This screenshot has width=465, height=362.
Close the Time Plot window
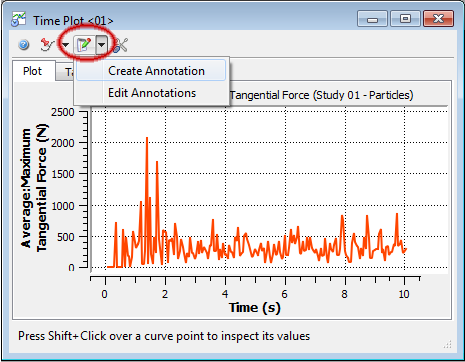[438, 19]
